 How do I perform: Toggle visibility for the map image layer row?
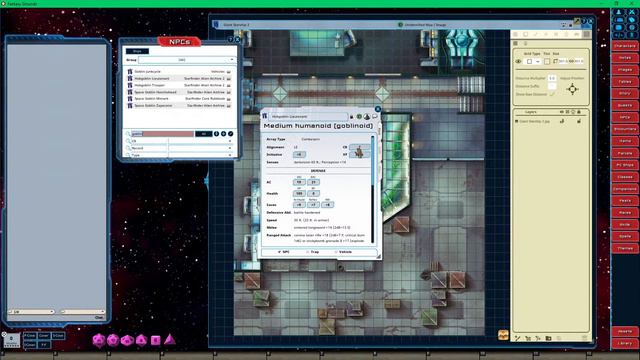click(562, 121)
